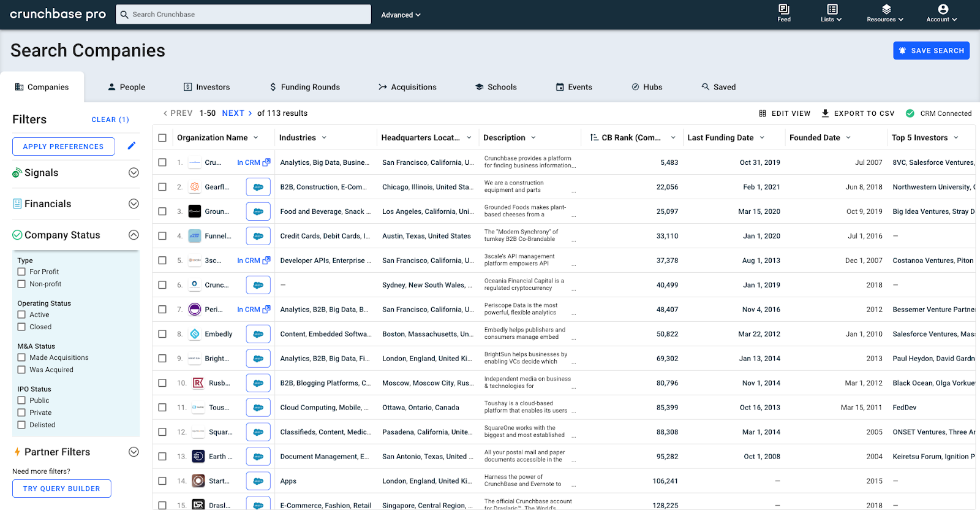Click the Salesforce cloud icon for Funnel row
The height and width of the screenshot is (510, 980).
[258, 236]
